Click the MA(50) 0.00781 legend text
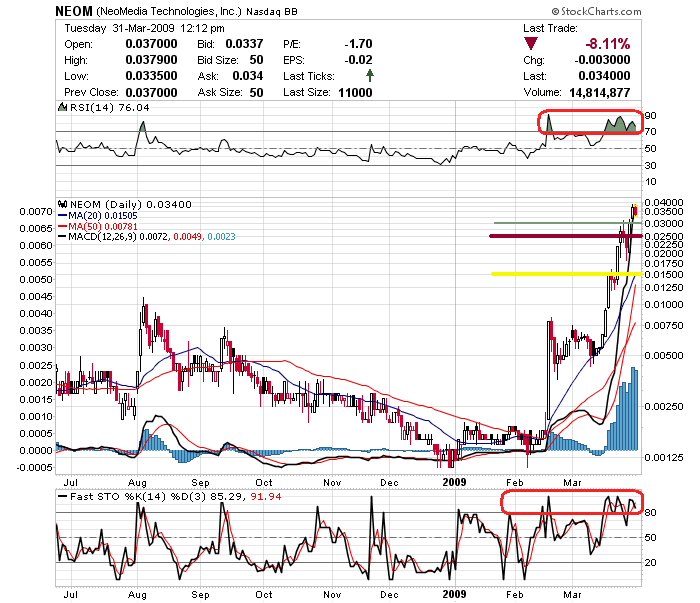Viewport: 700px width, 603px height. tap(103, 226)
